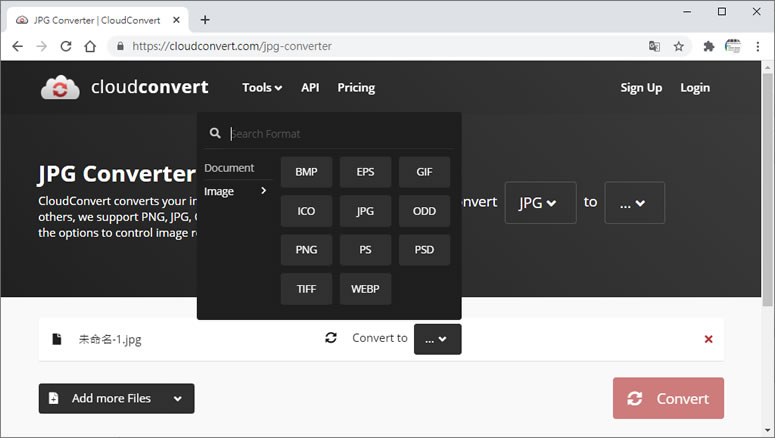
Task: Open the JPG source format dropdown
Action: coord(540,203)
